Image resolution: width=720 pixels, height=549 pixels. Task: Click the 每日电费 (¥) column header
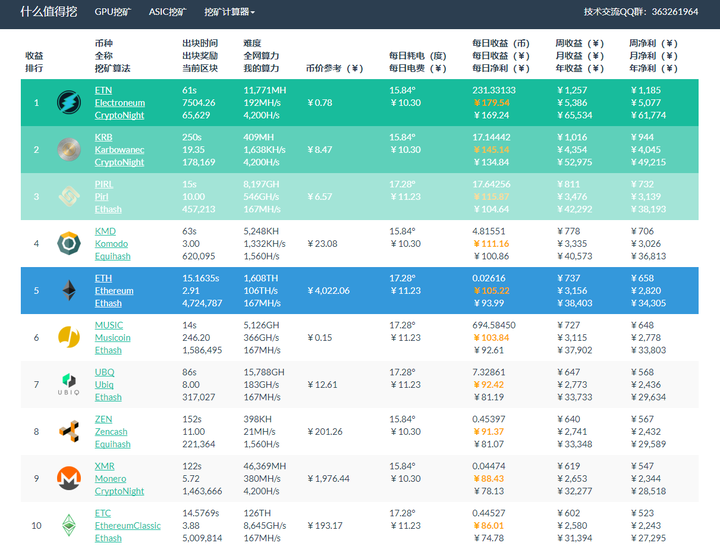(x=418, y=68)
